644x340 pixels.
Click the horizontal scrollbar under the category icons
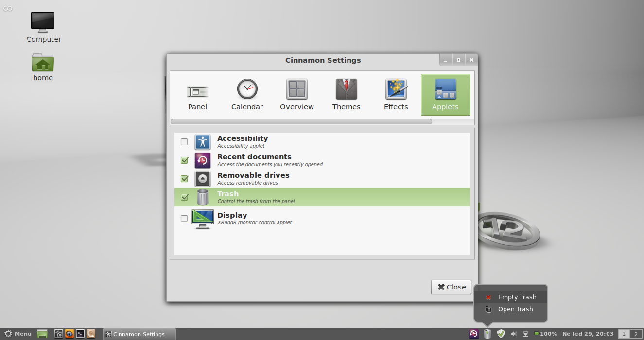301,121
